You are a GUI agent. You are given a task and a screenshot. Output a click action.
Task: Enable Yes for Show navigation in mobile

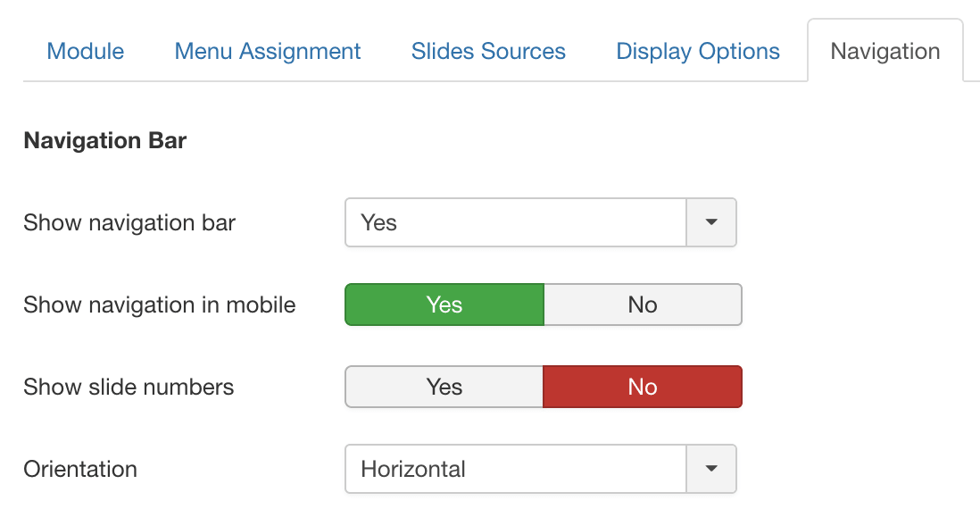point(444,305)
